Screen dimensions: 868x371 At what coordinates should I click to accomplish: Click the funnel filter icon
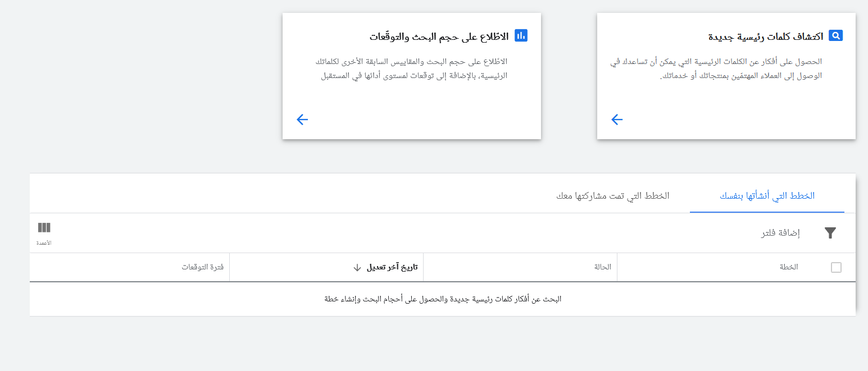(830, 233)
